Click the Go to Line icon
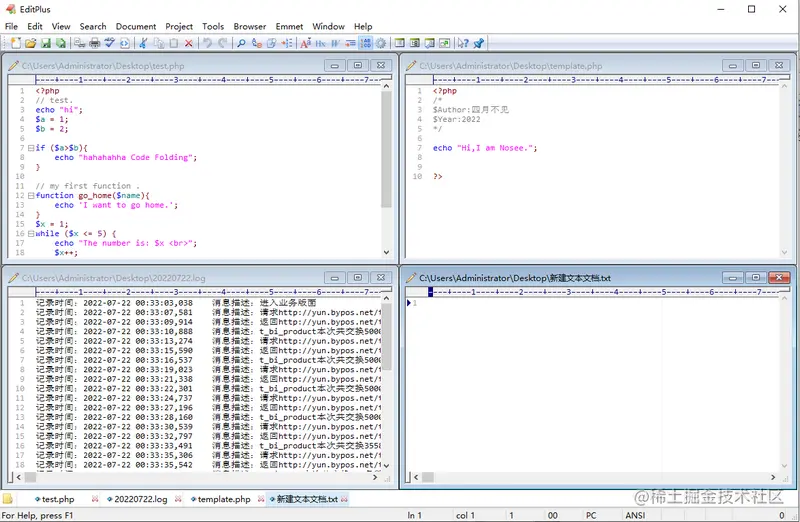800x522 pixels. click(287, 43)
